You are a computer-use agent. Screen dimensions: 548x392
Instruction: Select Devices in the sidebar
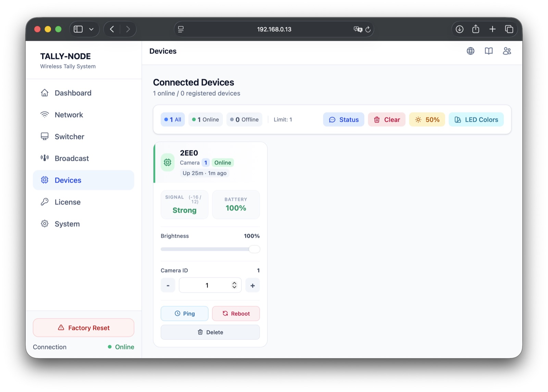pyautogui.click(x=84, y=180)
